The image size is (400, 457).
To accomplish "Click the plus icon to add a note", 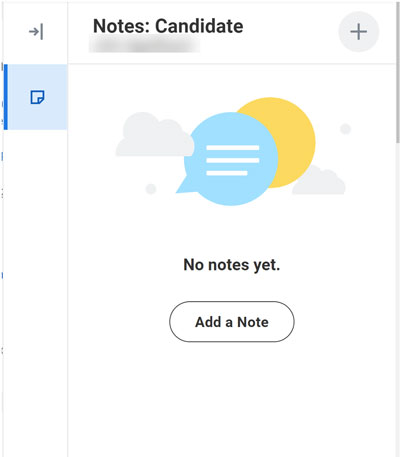I will 359,32.
